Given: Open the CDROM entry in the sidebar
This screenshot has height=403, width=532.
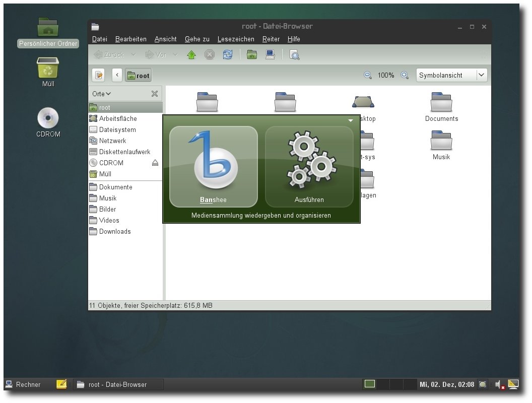Looking at the screenshot, I should coord(119,163).
